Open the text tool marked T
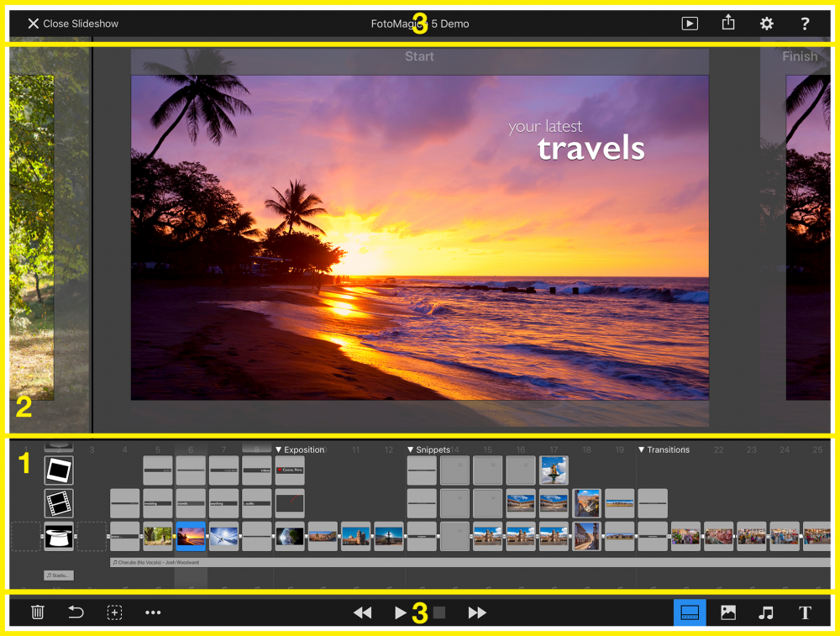840x636 pixels. [805, 612]
